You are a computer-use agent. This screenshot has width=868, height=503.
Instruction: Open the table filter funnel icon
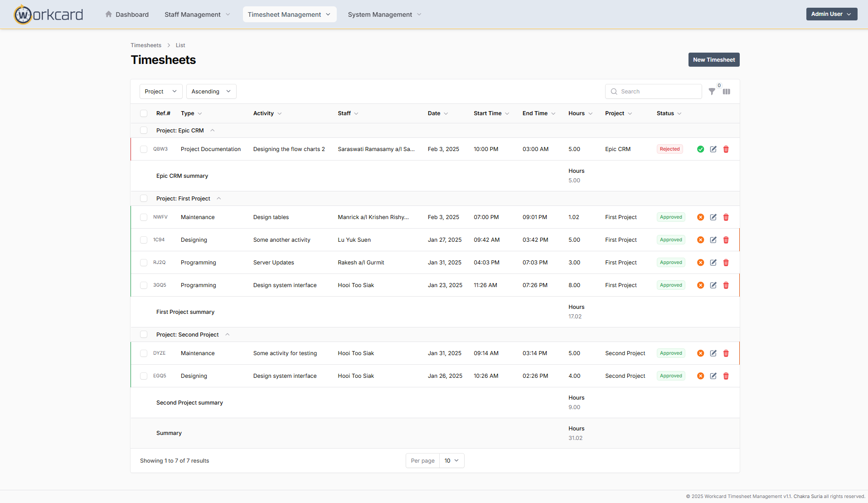click(x=712, y=92)
